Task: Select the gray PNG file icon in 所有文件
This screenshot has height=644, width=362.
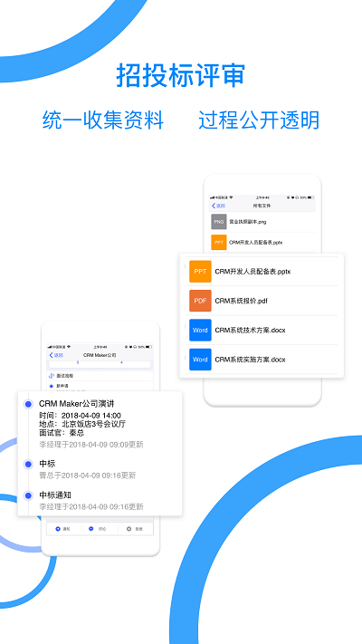Action: point(219,222)
